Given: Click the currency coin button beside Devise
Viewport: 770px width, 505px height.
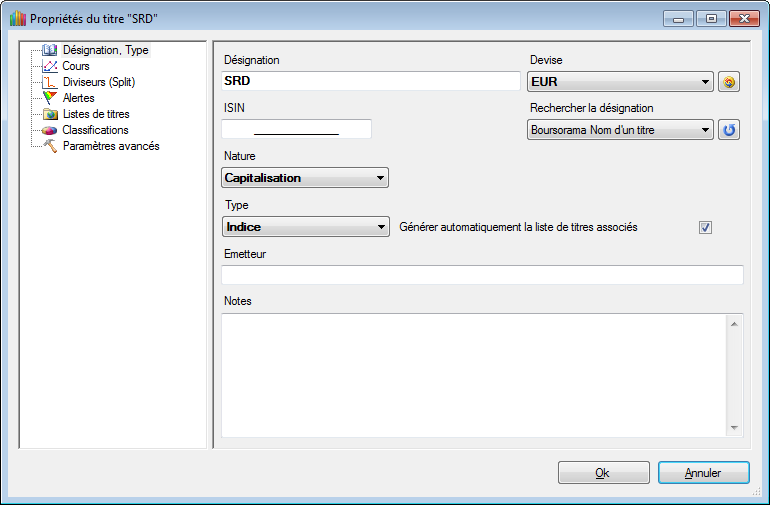Looking at the screenshot, I should 729,82.
